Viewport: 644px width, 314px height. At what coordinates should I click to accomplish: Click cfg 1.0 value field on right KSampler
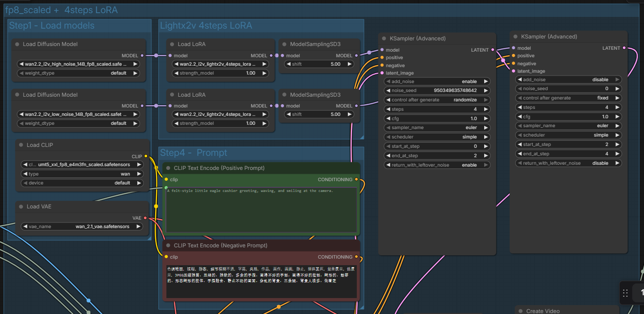(569, 117)
